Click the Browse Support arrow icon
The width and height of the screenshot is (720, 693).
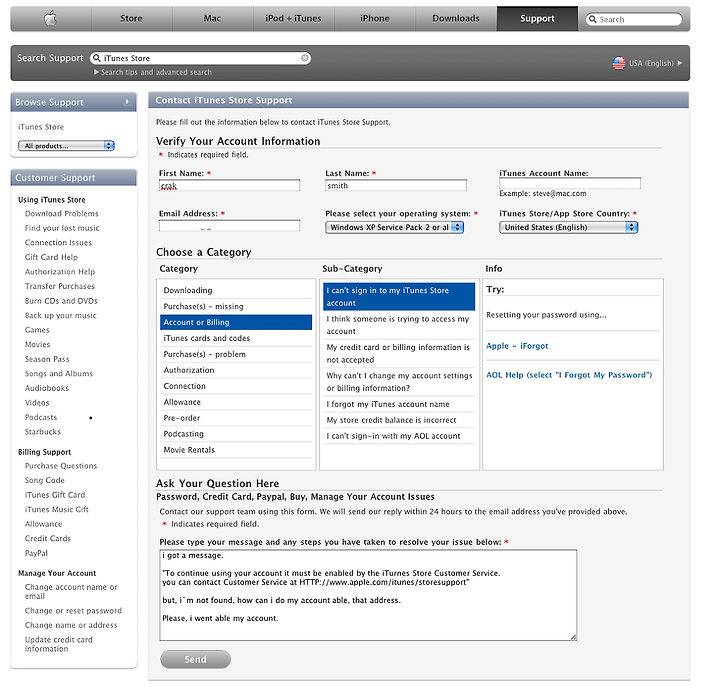[x=128, y=102]
